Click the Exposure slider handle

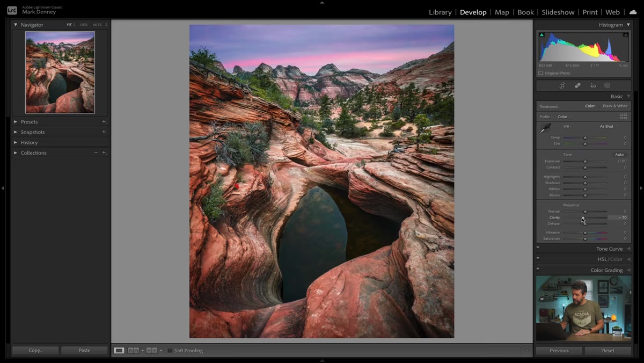click(x=585, y=161)
